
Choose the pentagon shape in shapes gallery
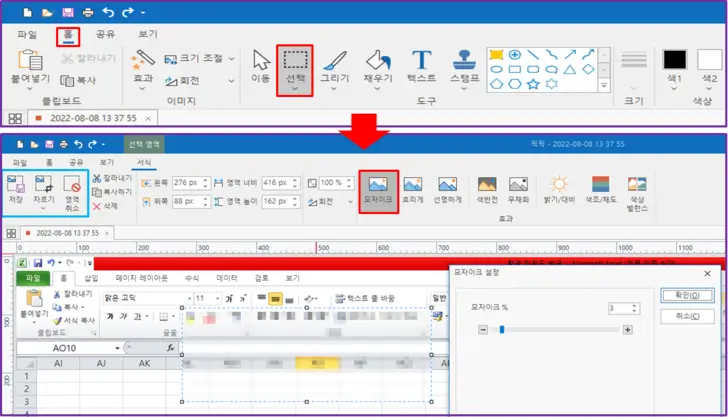[496, 84]
